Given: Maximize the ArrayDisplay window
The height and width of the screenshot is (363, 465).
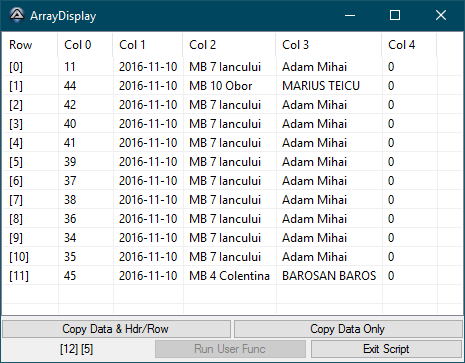Looking at the screenshot, I should [395, 15].
